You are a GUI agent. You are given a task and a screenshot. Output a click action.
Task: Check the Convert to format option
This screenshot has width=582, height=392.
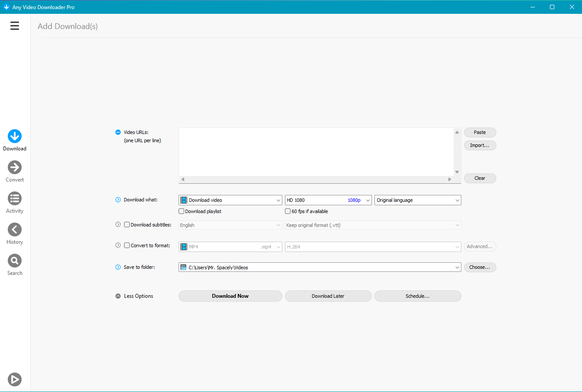(x=127, y=245)
